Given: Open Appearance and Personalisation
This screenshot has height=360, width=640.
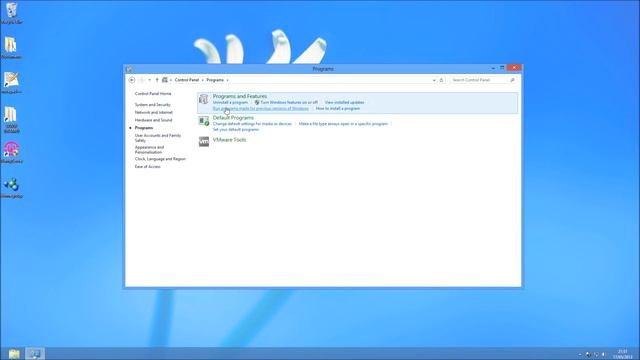Looking at the screenshot, I should [149, 149].
